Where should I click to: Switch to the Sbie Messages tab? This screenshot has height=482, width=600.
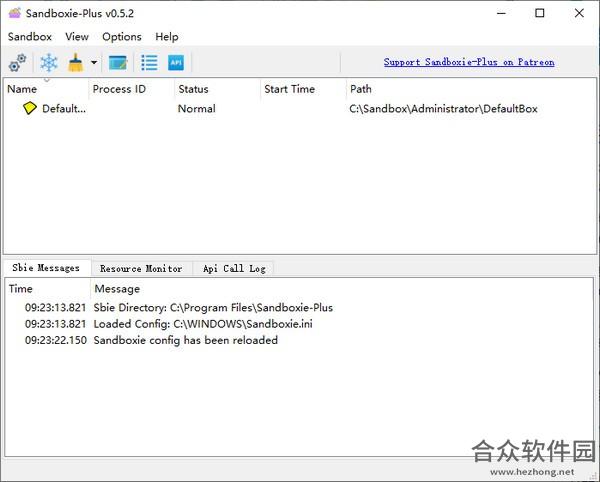[x=46, y=268]
